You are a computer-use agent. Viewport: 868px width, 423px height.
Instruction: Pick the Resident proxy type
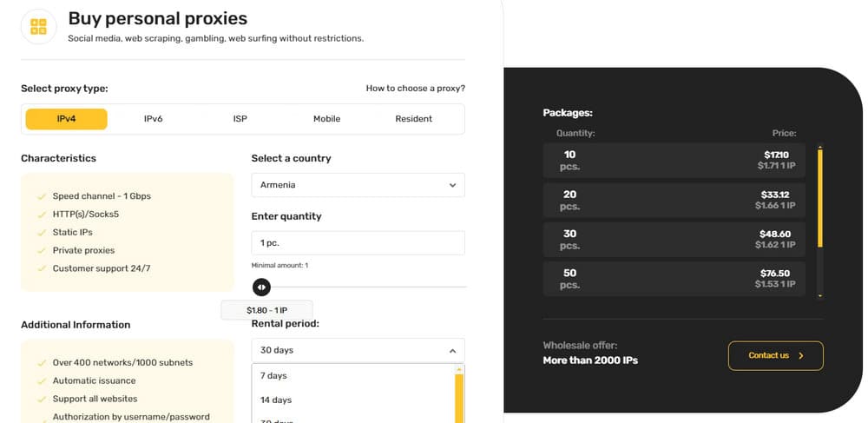click(413, 119)
